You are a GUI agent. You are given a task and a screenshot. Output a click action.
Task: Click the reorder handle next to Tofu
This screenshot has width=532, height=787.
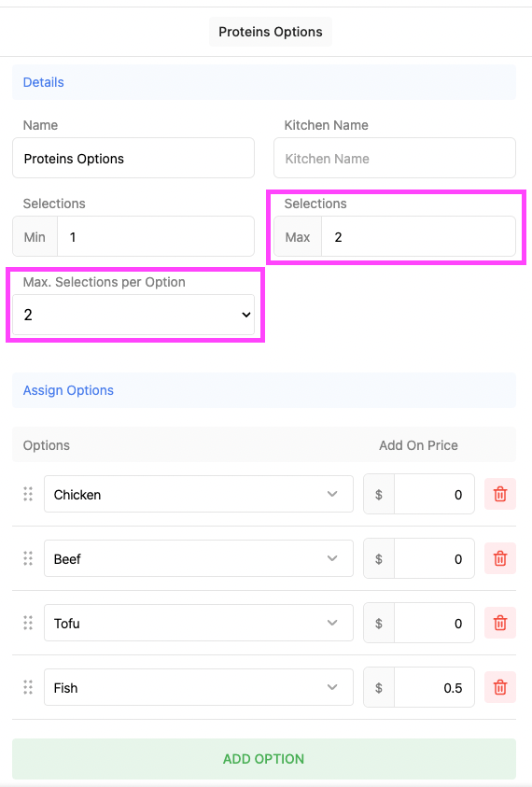tap(28, 623)
